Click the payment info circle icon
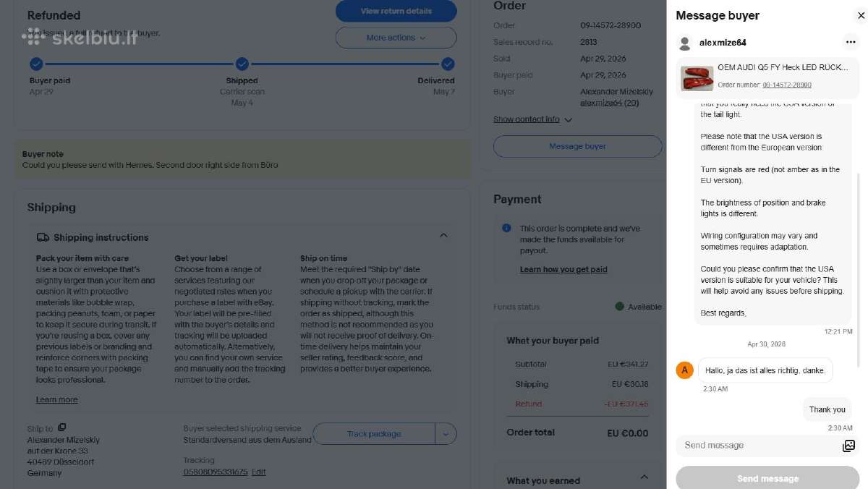Image resolution: width=868 pixels, height=489 pixels. tap(506, 228)
